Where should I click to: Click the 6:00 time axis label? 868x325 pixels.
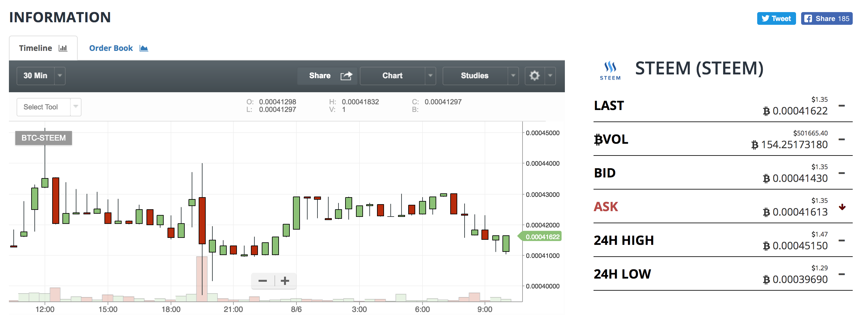point(422,309)
